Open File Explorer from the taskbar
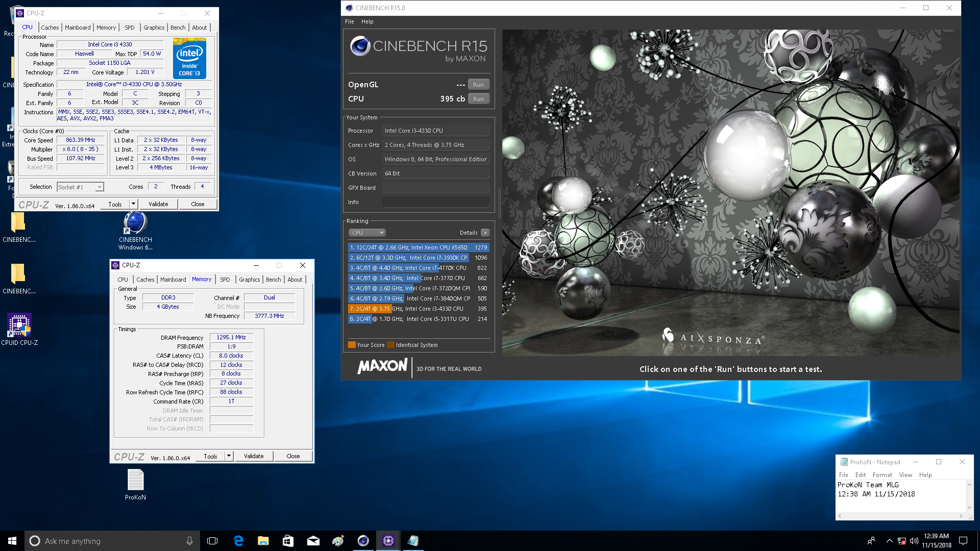 point(263,541)
